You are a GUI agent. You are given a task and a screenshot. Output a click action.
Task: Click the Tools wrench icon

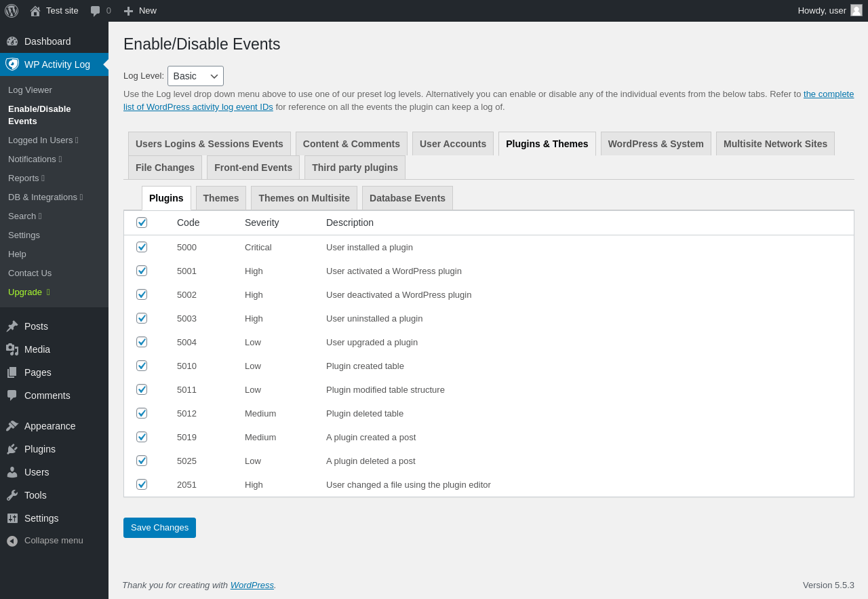coord(12,495)
